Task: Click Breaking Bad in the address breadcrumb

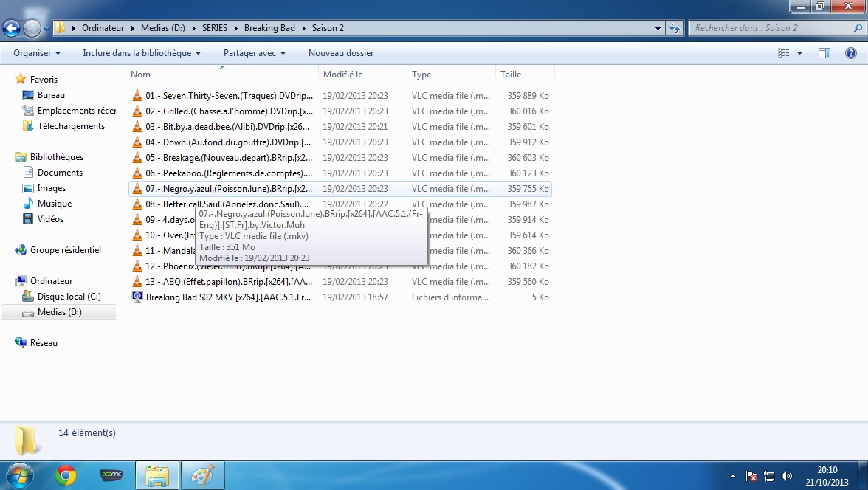Action: [x=269, y=28]
